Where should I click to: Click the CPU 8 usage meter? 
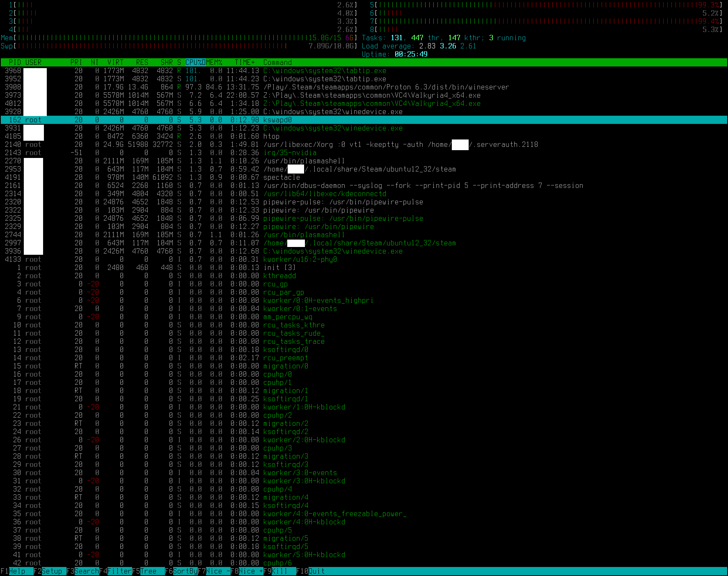click(x=546, y=30)
